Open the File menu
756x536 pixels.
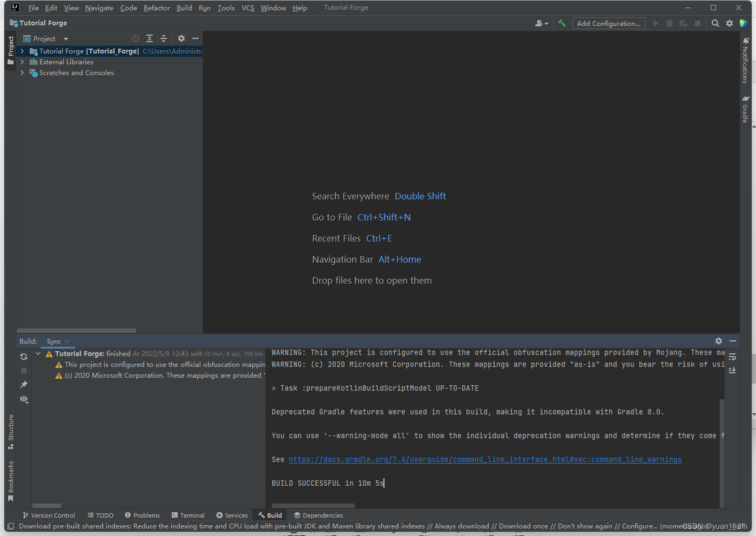pyautogui.click(x=33, y=8)
